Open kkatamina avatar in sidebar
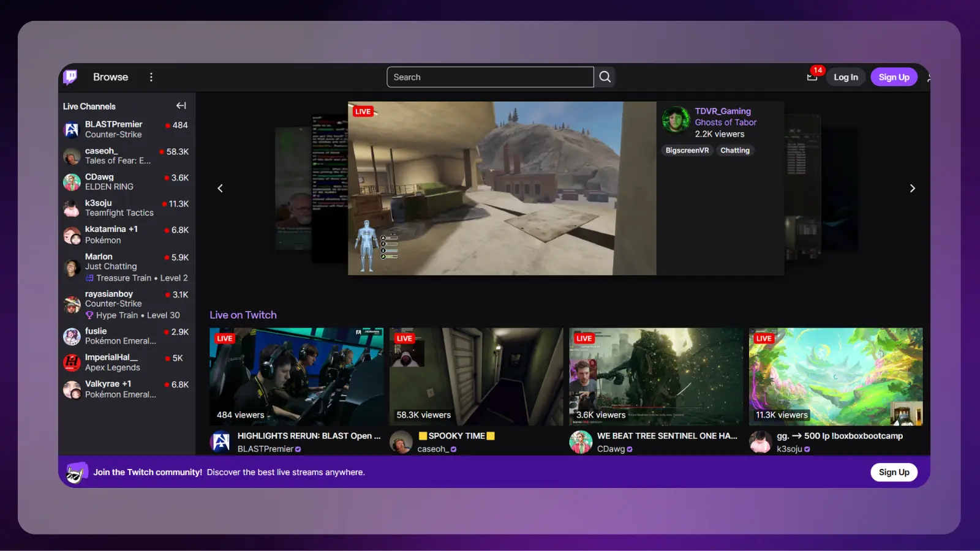Screen dimensions: 980x551 click(72, 235)
